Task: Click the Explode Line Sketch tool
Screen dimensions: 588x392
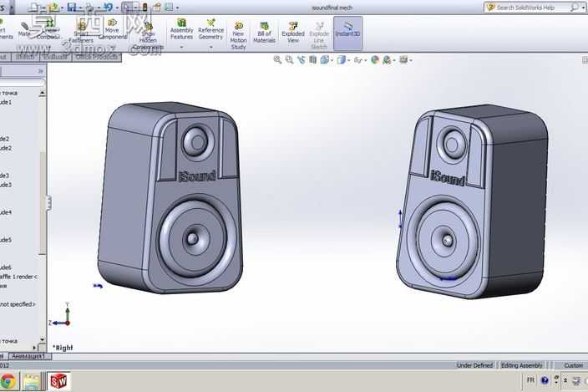Action: point(319,36)
